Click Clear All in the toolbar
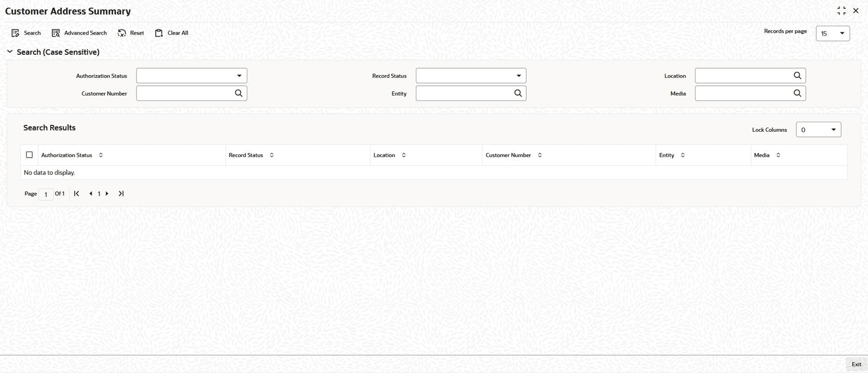This screenshot has width=868, height=373. [172, 33]
